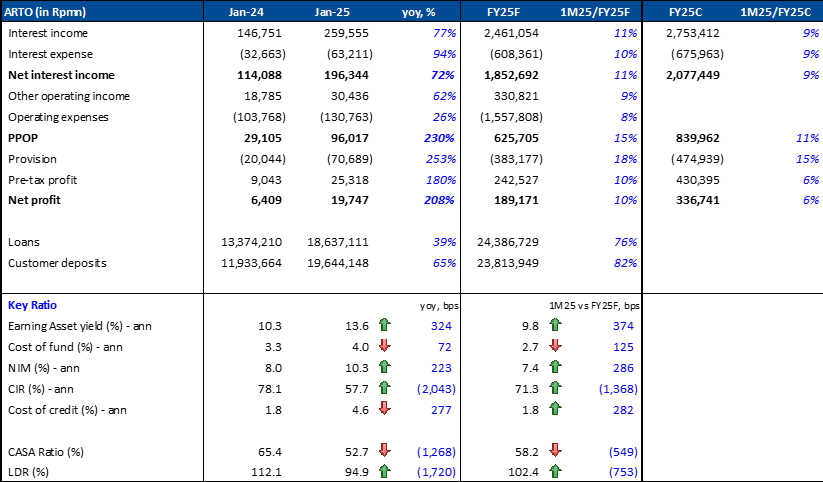Viewport: 823px width, 482px height.
Task: Click green up arrow in CIR FY25F column
Action: tap(555, 387)
